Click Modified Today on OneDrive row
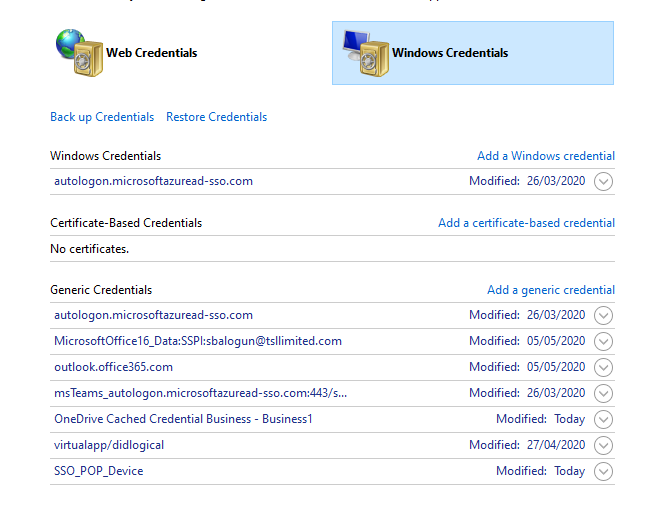 point(541,419)
